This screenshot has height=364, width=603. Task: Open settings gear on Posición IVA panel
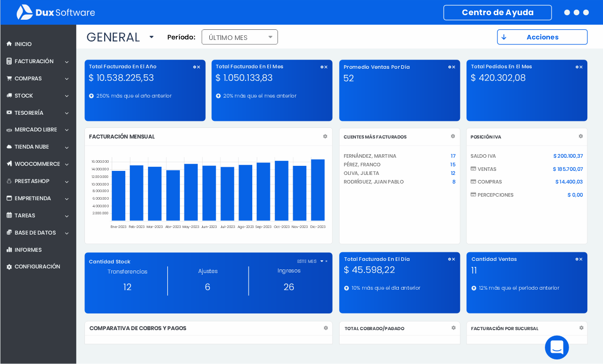tap(581, 136)
